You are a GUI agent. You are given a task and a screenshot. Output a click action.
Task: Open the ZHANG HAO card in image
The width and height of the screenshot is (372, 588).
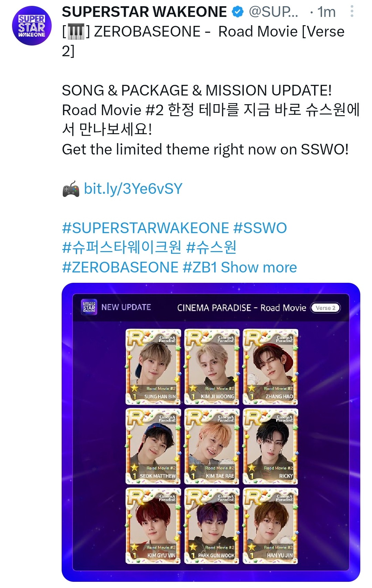[270, 367]
